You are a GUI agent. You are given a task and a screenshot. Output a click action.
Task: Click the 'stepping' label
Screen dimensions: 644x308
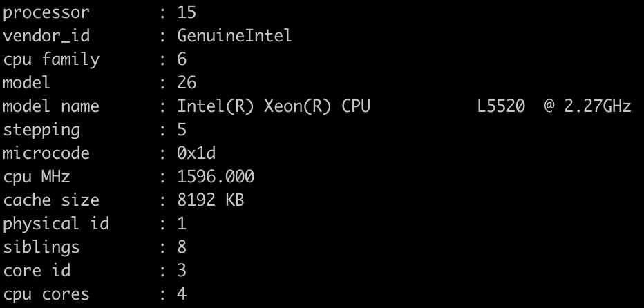pyautogui.click(x=41, y=130)
